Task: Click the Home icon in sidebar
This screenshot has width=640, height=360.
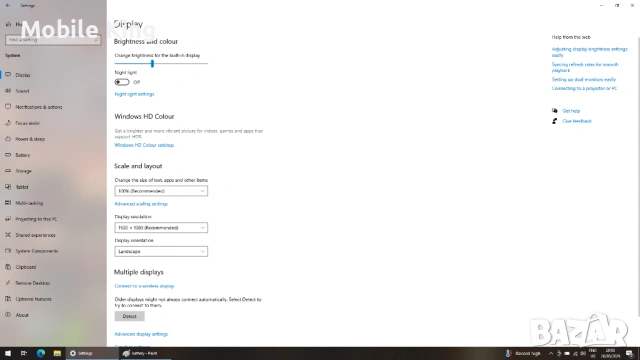Action: tap(8, 24)
